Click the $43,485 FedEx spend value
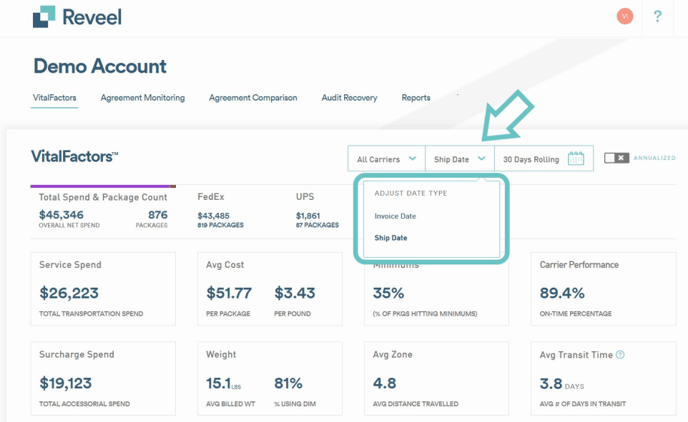The height and width of the screenshot is (422, 688). [213, 216]
